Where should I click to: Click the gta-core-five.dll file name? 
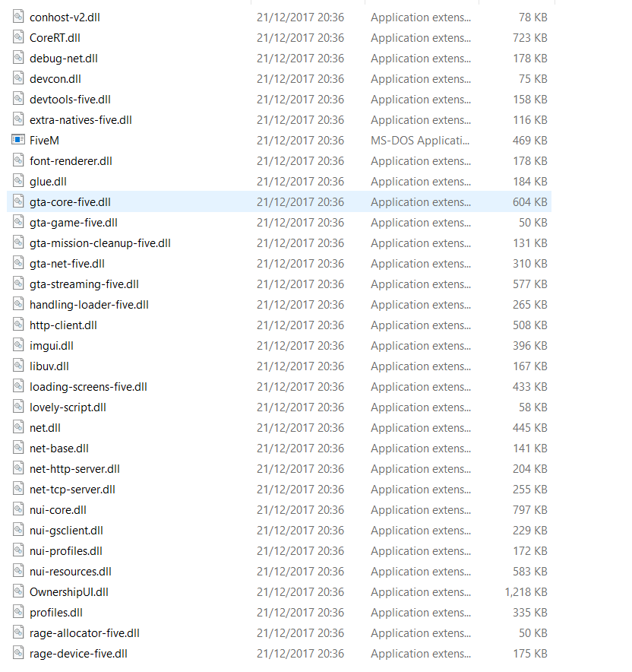tap(70, 202)
